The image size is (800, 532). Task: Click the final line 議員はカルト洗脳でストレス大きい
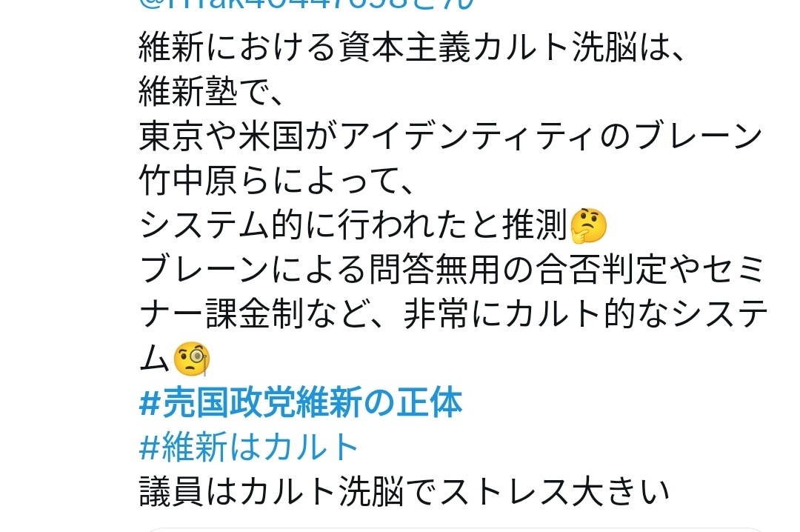click(404, 491)
